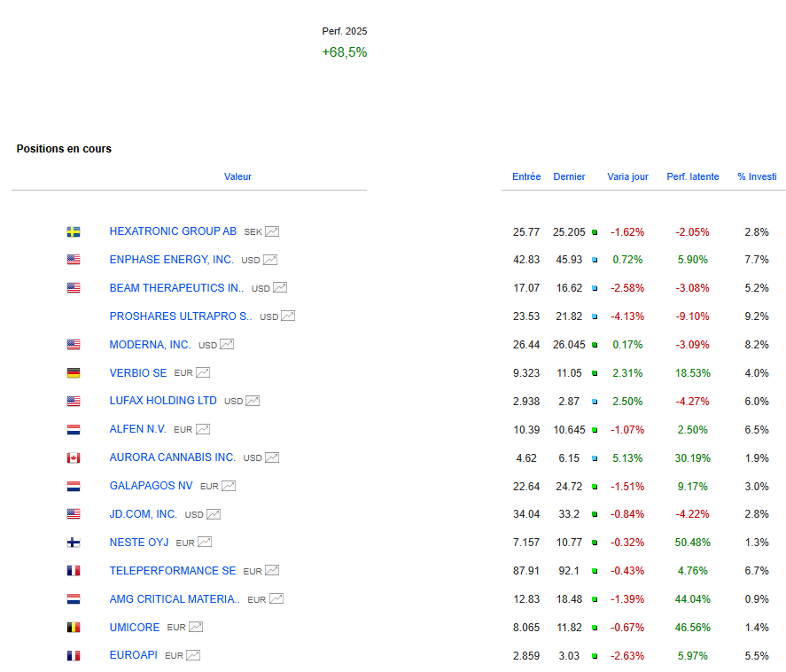Image resolution: width=786 pixels, height=672 pixels.
Task: Open the JD.COM, INC. stock link
Action: tap(144, 514)
